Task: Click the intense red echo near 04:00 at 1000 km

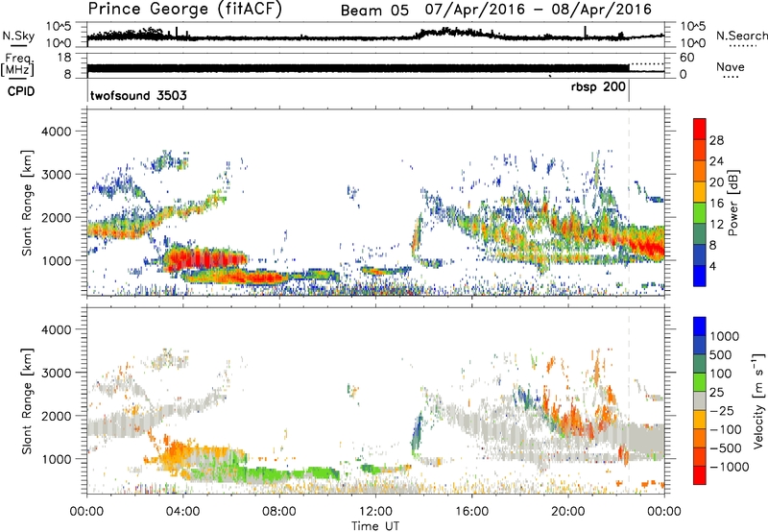Action: coord(204,258)
